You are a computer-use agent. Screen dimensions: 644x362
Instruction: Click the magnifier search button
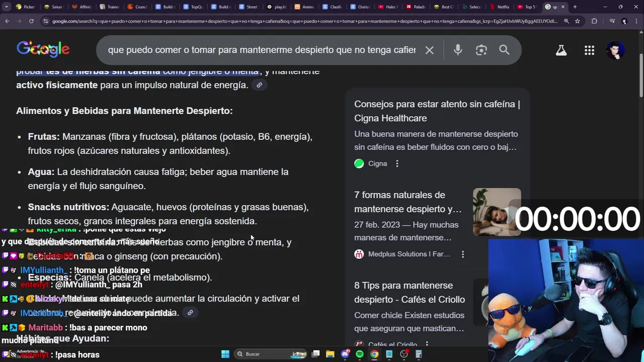click(x=504, y=50)
